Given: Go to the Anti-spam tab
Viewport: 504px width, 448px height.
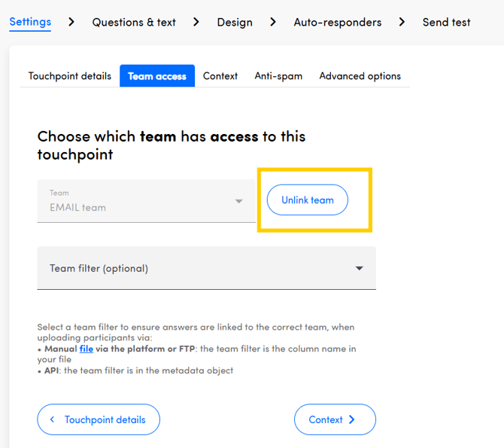Looking at the screenshot, I should pyautogui.click(x=278, y=76).
